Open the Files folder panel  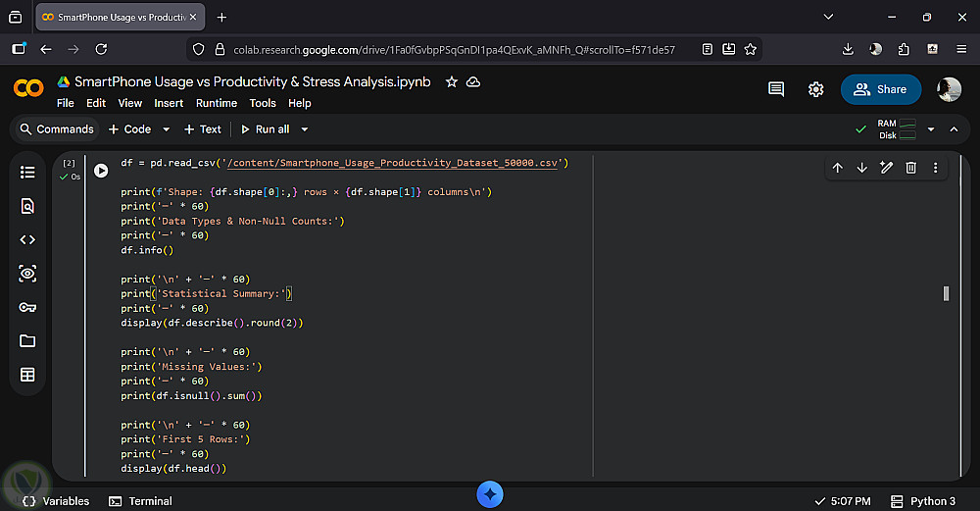point(27,340)
